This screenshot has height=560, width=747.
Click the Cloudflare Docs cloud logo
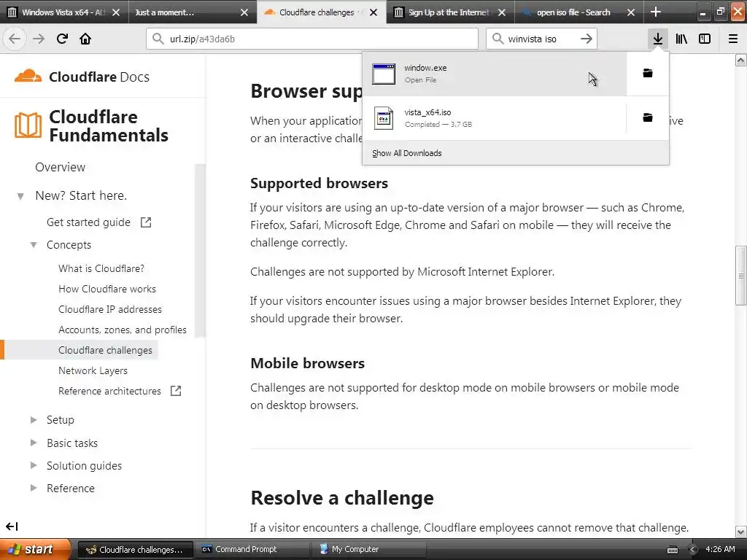click(28, 76)
